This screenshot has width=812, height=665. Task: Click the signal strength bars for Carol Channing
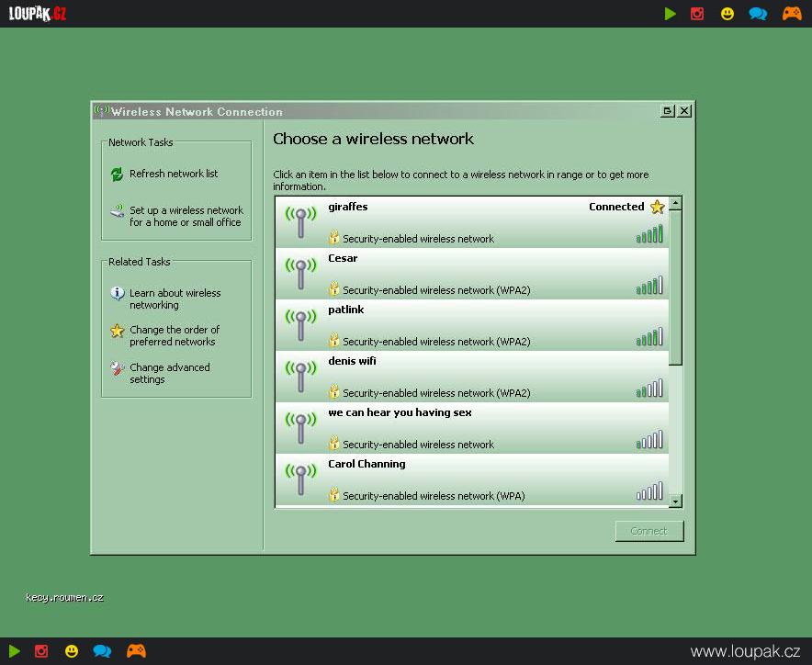point(649,491)
